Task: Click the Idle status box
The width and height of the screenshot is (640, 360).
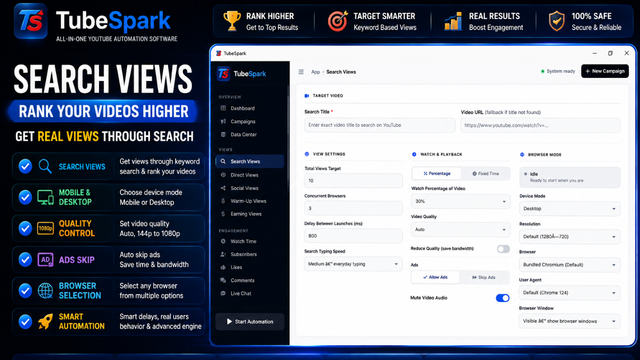Action: pyautogui.click(x=570, y=177)
